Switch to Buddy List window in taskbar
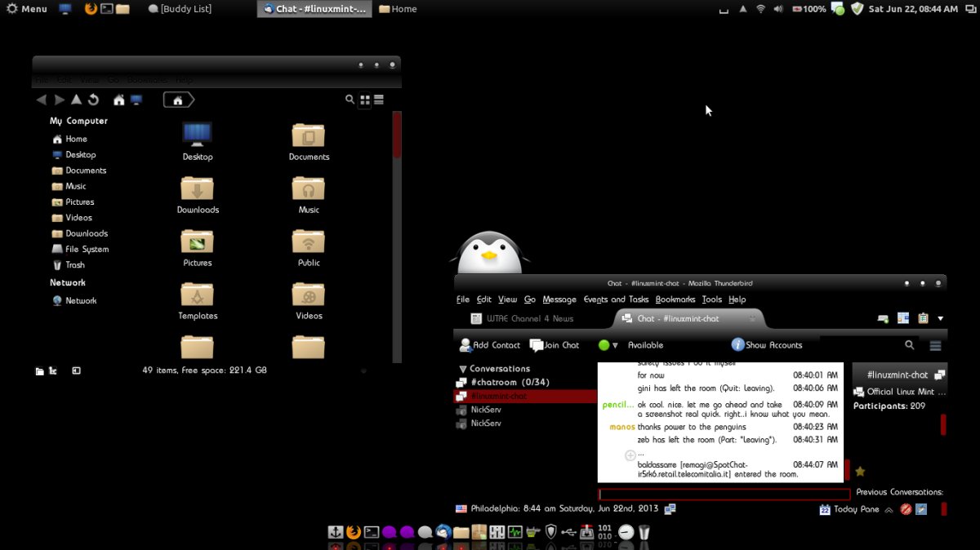The image size is (980, 550). [180, 9]
